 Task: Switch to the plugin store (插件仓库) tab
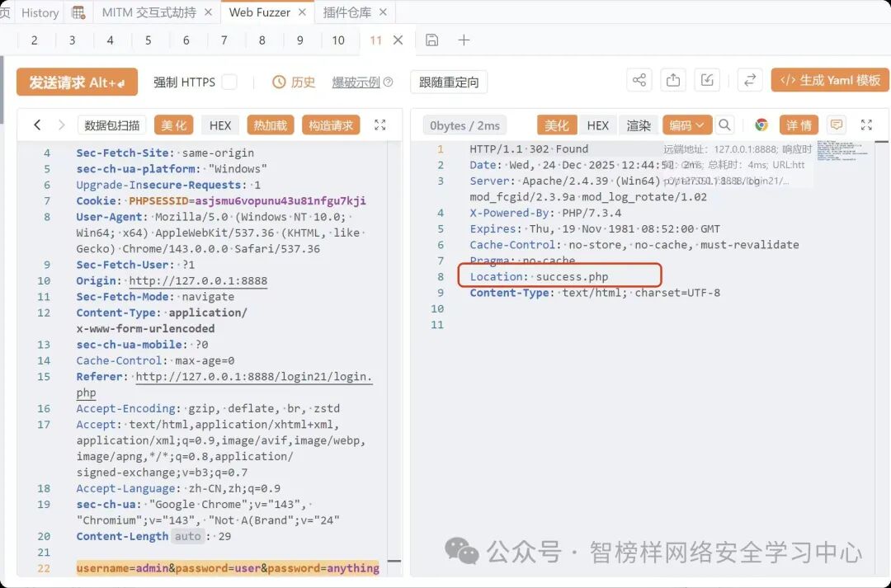[x=346, y=12]
